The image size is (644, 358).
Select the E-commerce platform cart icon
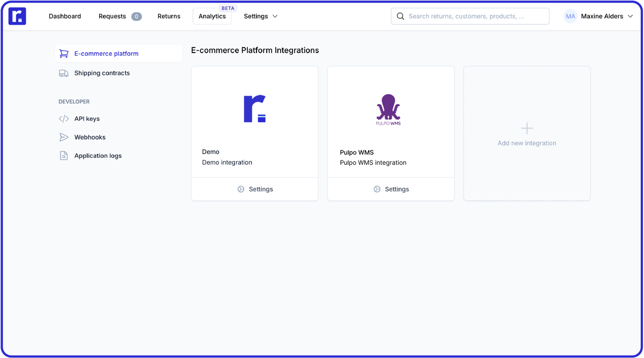[x=64, y=53]
